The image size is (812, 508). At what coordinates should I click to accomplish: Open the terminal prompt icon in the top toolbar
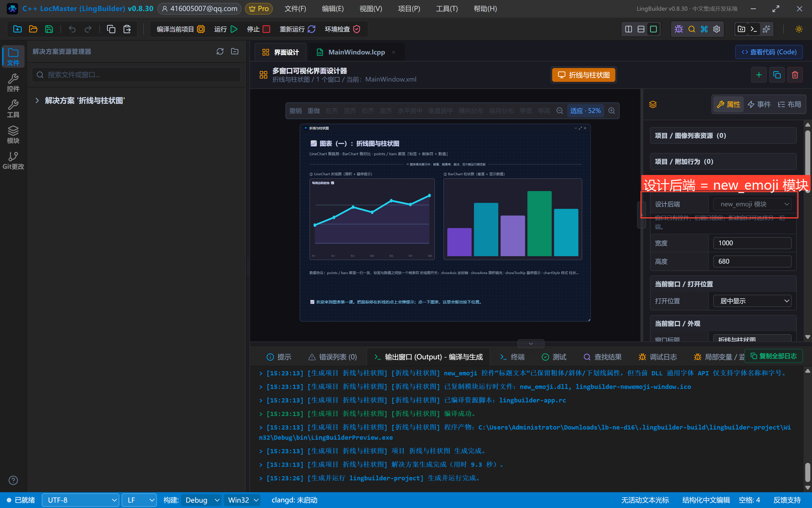point(754,29)
